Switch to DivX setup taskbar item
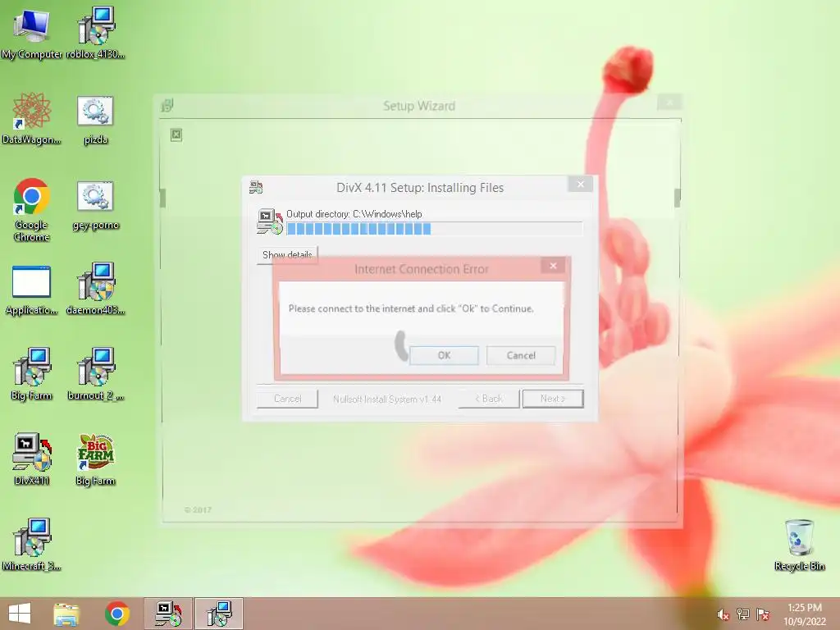 tap(168, 614)
